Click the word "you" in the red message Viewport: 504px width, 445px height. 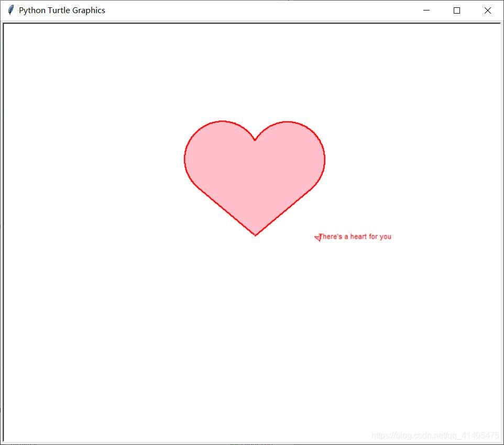pyautogui.click(x=385, y=237)
